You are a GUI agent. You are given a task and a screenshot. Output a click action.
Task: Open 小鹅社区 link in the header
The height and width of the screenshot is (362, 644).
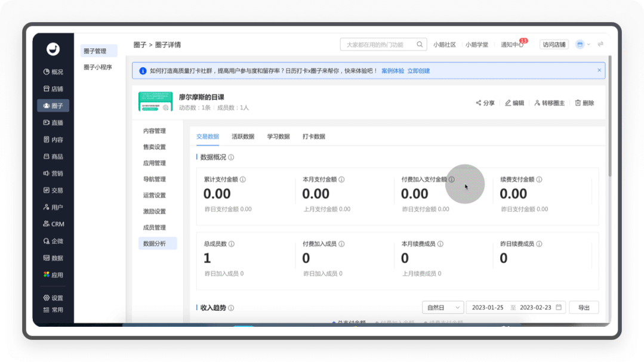445,45
